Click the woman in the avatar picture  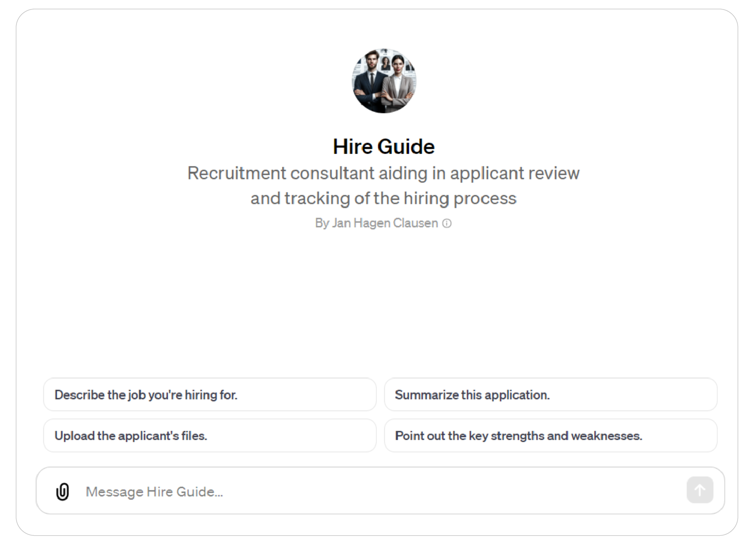tap(398, 85)
